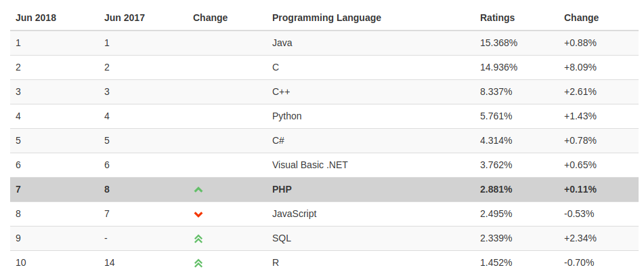Select the 'JavaScript' language cell

295,214
